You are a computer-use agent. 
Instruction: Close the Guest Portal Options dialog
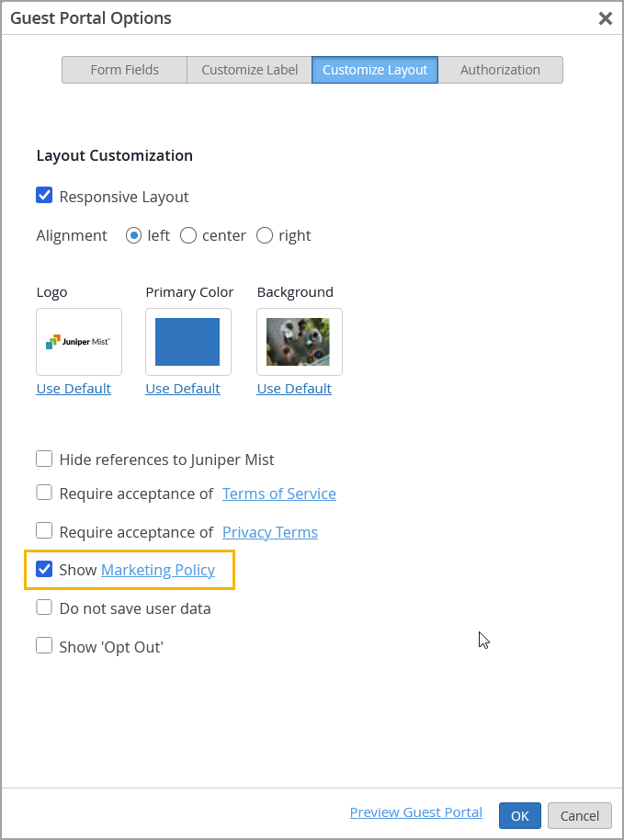605,18
